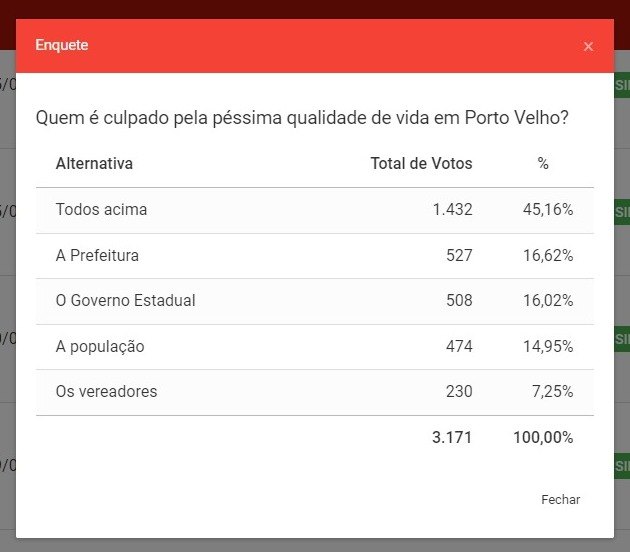This screenshot has width=630, height=552.
Task: Click the 230 vote count
Action: tap(459, 391)
